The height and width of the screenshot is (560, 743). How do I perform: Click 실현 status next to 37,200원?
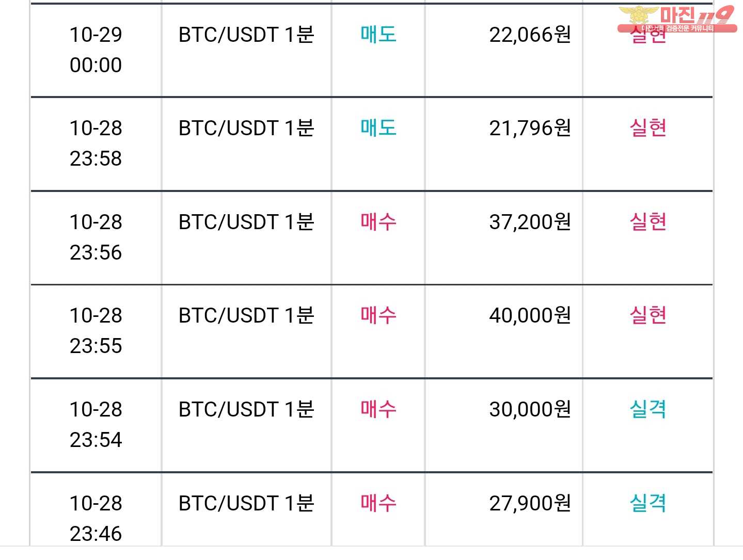click(648, 222)
